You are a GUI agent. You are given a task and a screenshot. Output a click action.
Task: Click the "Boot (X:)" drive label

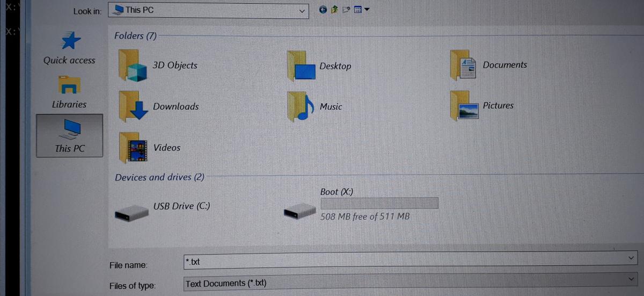pyautogui.click(x=336, y=192)
